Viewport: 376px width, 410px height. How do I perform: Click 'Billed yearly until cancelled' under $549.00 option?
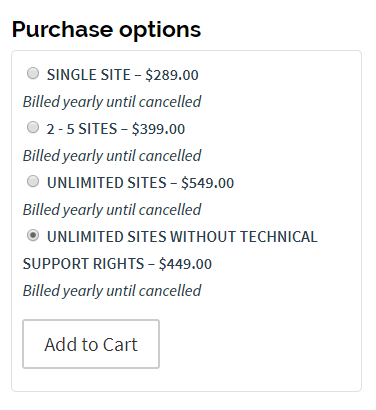[x=112, y=210]
